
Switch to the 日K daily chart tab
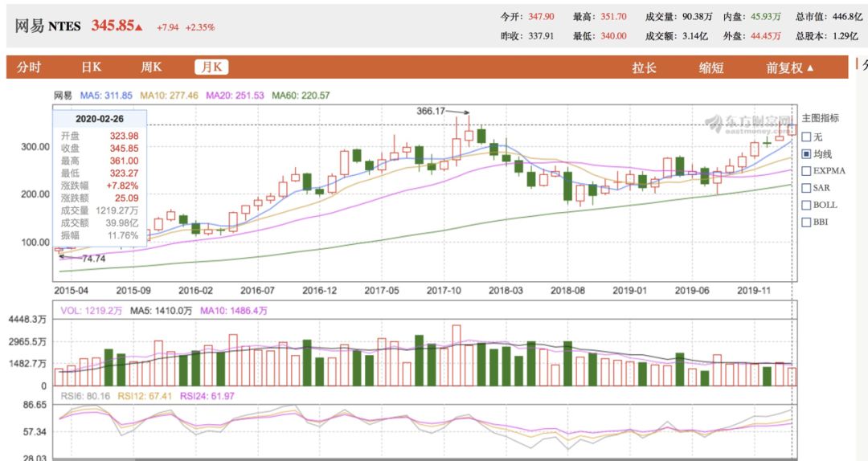(91, 67)
